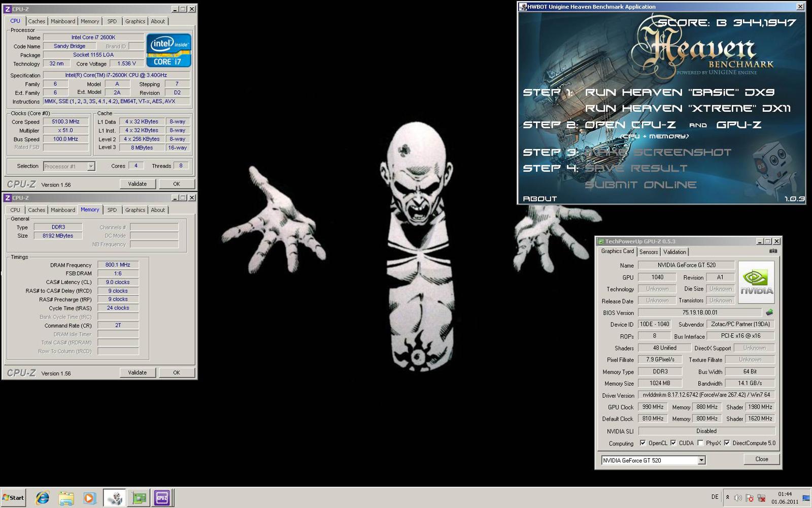Switch to the purple CPU-Z taskbar item
This screenshot has height=508, width=812.
(x=162, y=498)
